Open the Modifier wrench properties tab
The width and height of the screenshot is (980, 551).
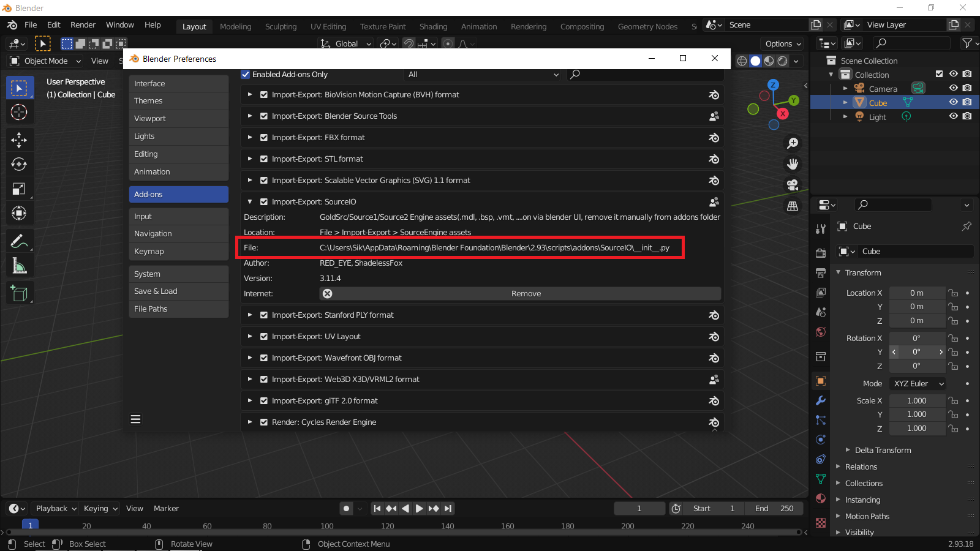point(821,400)
